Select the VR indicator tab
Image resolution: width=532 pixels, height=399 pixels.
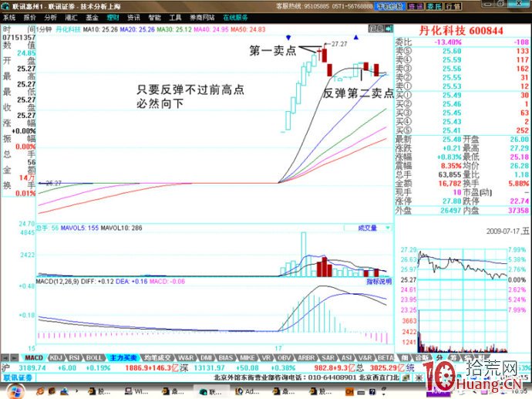pos(266,357)
